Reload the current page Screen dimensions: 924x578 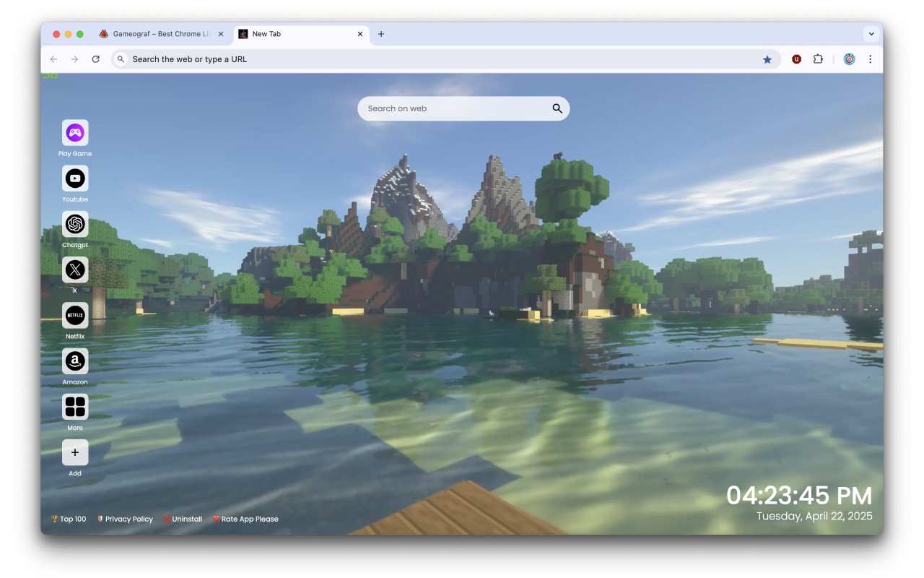click(96, 59)
